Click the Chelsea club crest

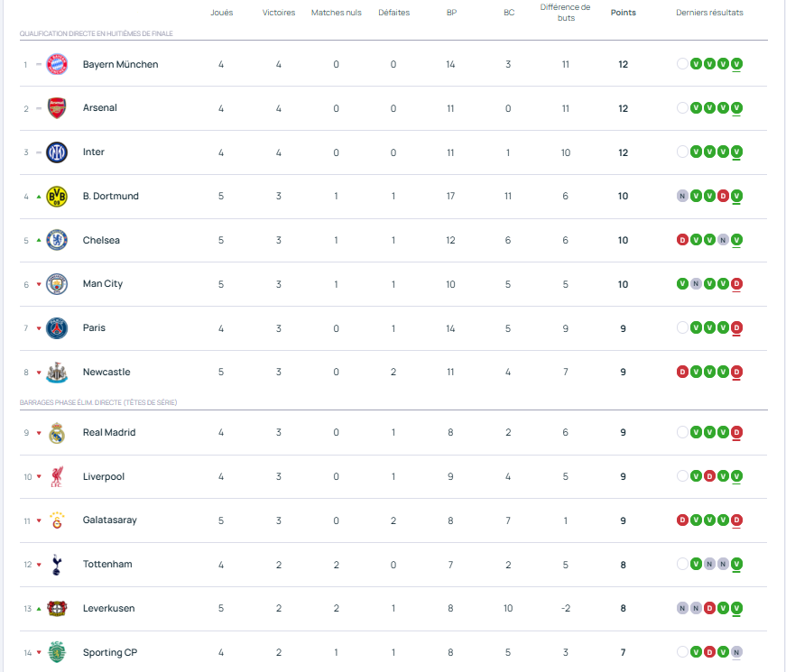(x=57, y=240)
